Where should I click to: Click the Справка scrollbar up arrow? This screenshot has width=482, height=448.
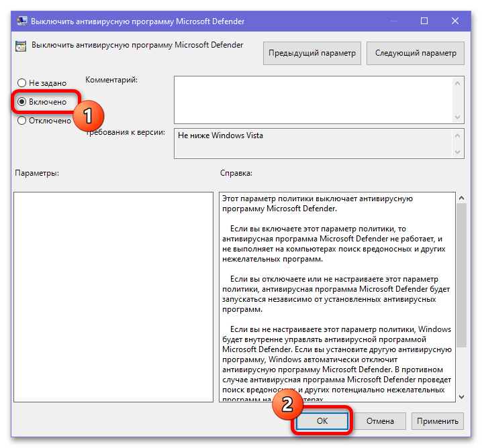coord(461,198)
